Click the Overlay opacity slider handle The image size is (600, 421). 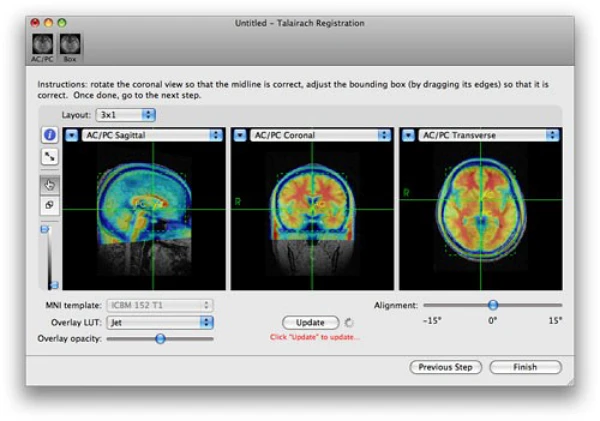(159, 339)
